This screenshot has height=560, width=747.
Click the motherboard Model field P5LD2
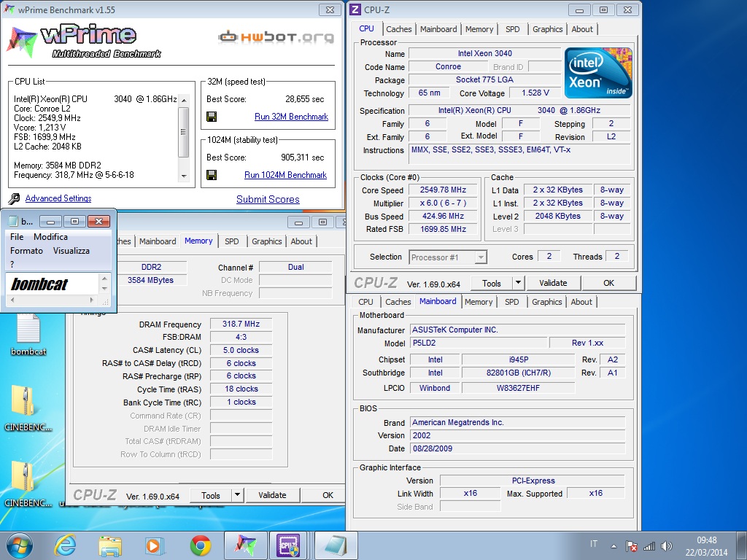click(x=479, y=343)
